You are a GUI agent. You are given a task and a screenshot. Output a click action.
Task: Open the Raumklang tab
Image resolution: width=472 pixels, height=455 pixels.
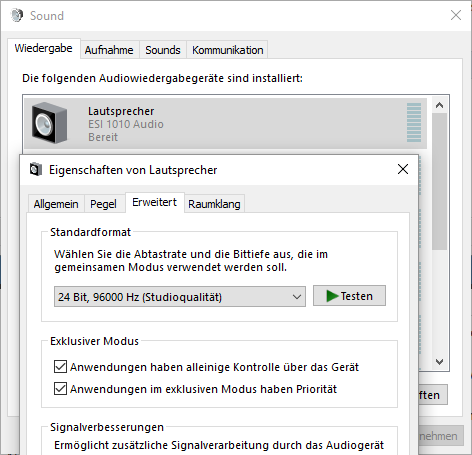pos(214,204)
